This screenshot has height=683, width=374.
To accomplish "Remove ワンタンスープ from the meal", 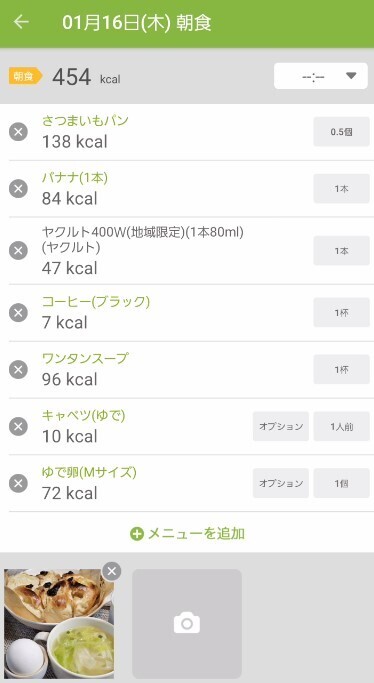I will click(x=18, y=369).
